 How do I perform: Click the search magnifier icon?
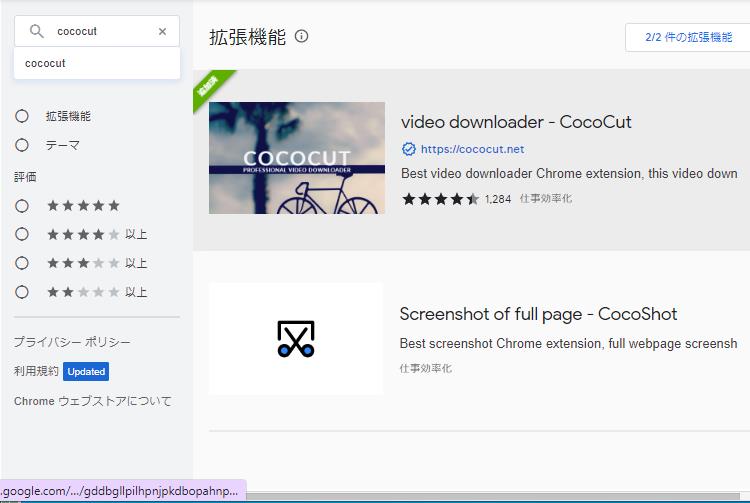[36, 31]
